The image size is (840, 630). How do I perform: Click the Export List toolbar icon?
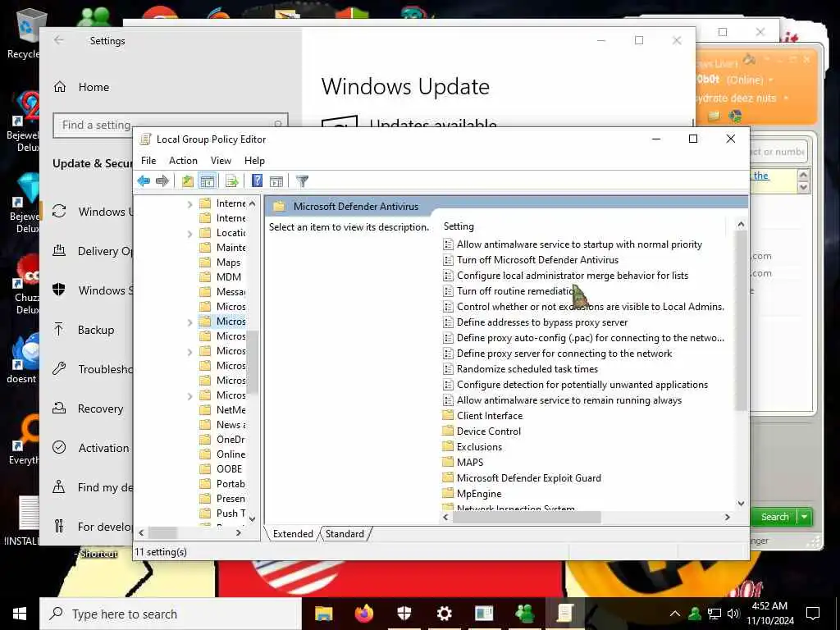click(232, 181)
